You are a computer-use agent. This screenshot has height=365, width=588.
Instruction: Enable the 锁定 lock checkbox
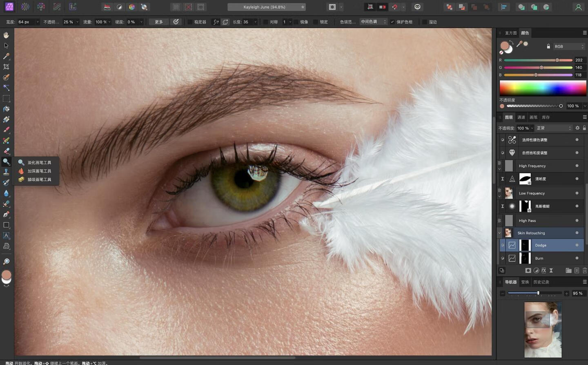[x=316, y=22]
